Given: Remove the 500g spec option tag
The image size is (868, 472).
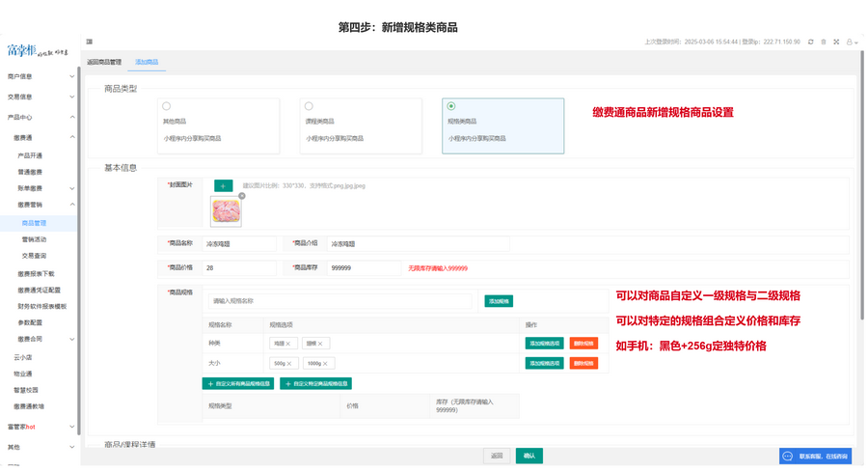Looking at the screenshot, I should tap(289, 364).
